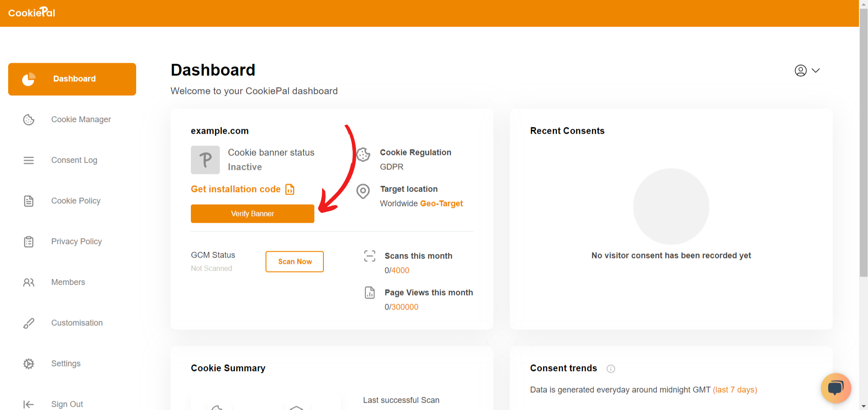Click the Verify Banner button
The image size is (868, 410).
[252, 214]
